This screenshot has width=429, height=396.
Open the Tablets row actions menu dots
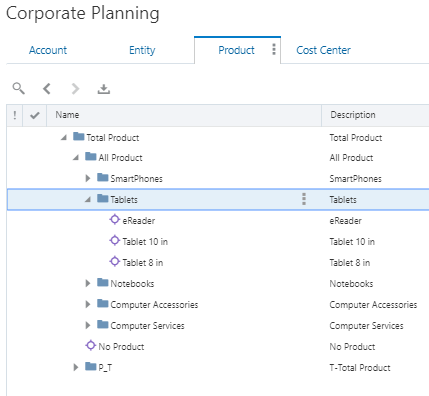(x=304, y=199)
